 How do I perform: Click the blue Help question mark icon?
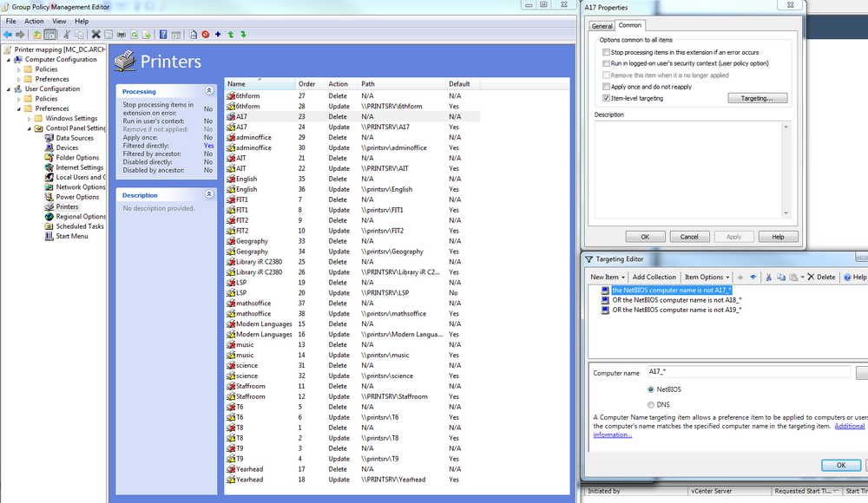pyautogui.click(x=163, y=35)
